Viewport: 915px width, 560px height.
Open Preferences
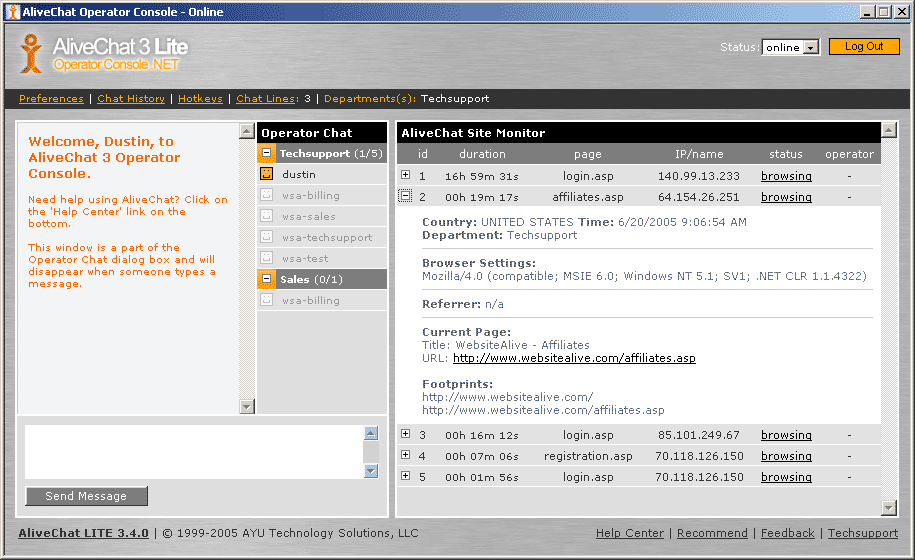tap(51, 99)
